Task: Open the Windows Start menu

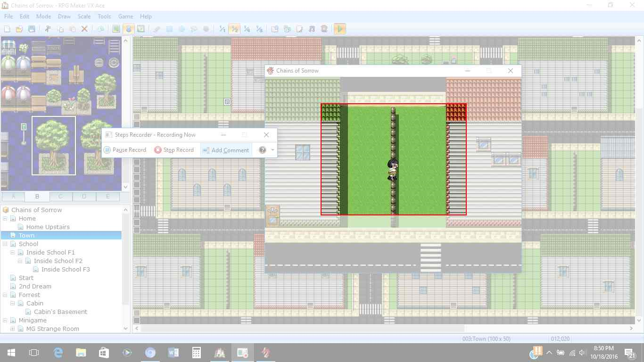Action: pyautogui.click(x=11, y=353)
